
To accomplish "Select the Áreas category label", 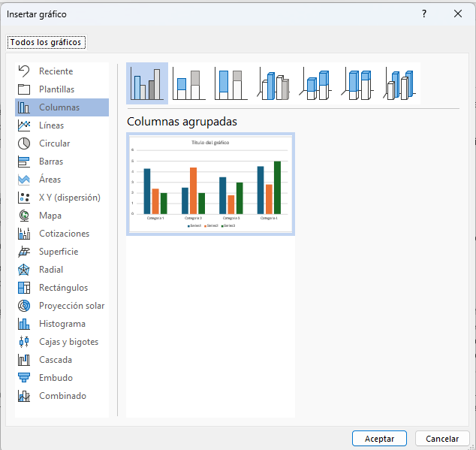I will coord(50,180).
